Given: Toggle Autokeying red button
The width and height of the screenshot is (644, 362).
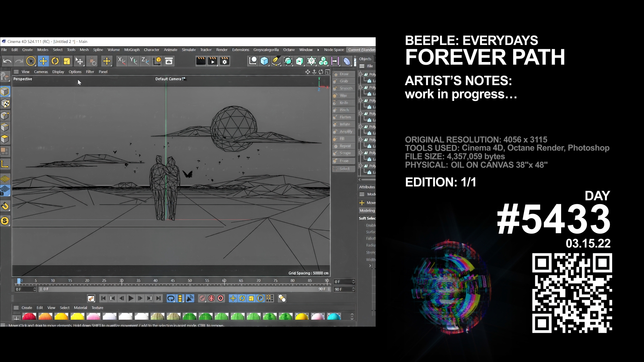Looking at the screenshot, I should pos(211,298).
